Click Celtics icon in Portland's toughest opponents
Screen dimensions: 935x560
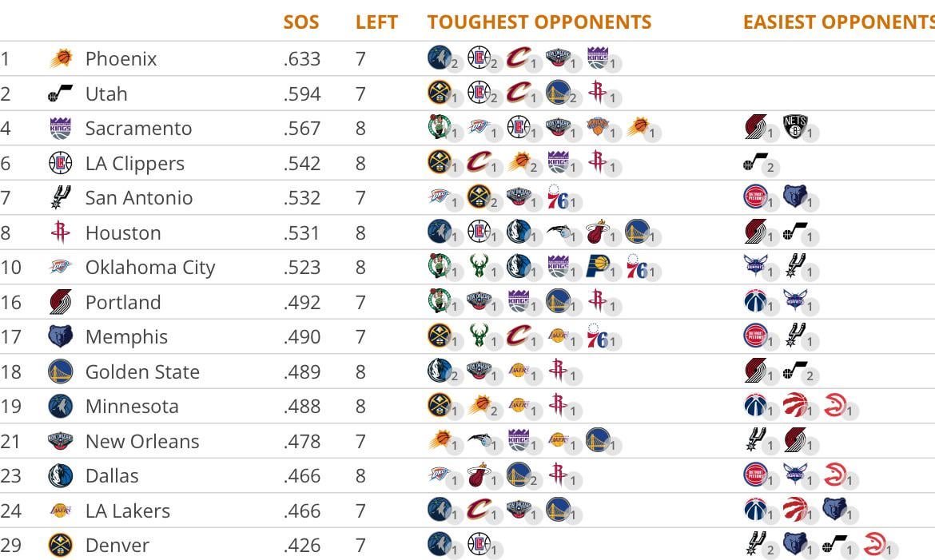point(440,301)
